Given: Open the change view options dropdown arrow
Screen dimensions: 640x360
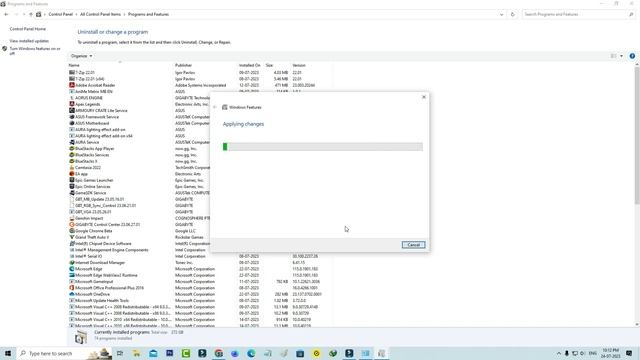Looking at the screenshot, I should pyautogui.click(x=621, y=56).
